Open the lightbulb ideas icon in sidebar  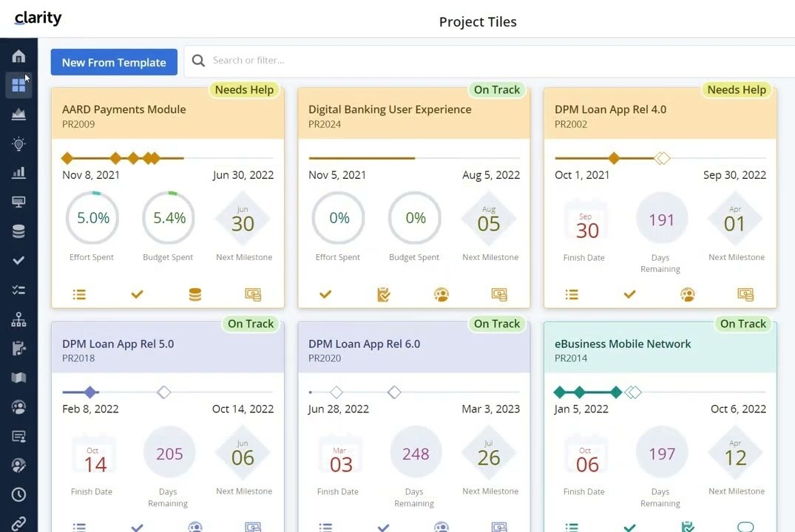pyautogui.click(x=18, y=144)
